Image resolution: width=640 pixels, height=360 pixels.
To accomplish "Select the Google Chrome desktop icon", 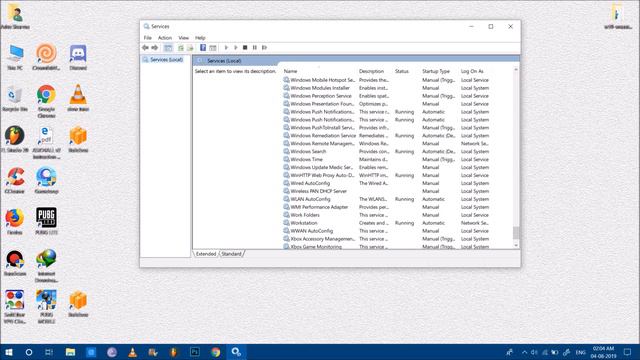I will point(46,101).
